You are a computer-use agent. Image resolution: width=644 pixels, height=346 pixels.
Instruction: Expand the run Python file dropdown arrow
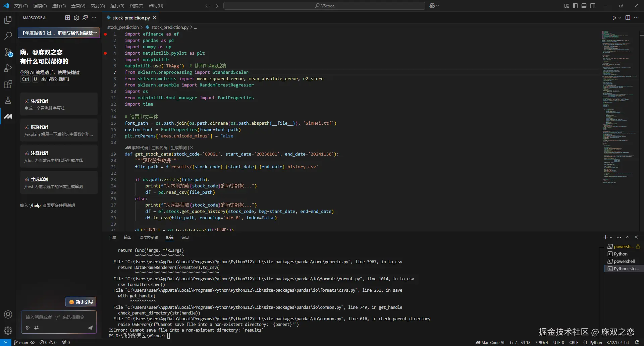coord(620,18)
